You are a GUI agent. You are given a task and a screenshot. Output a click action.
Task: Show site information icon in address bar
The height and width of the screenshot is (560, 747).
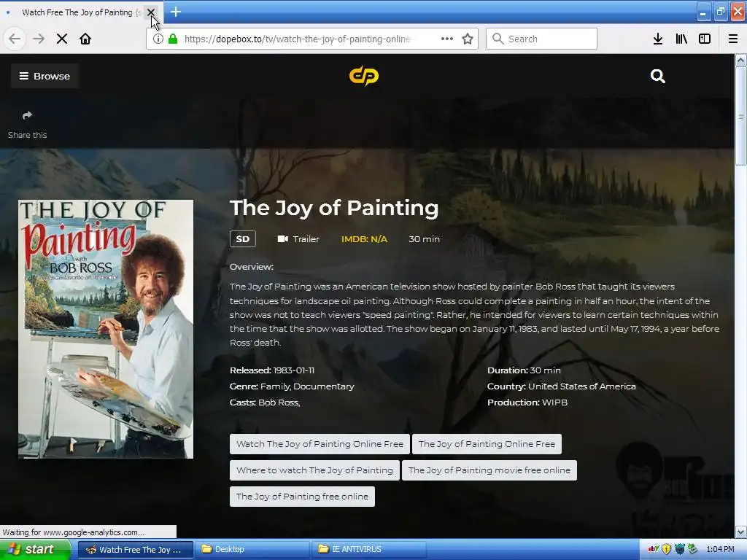158,39
